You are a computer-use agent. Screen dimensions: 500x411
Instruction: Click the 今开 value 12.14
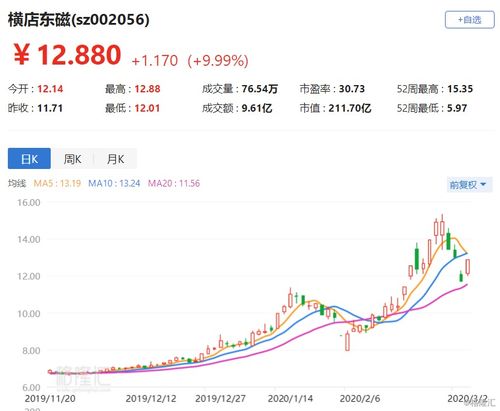point(50,89)
